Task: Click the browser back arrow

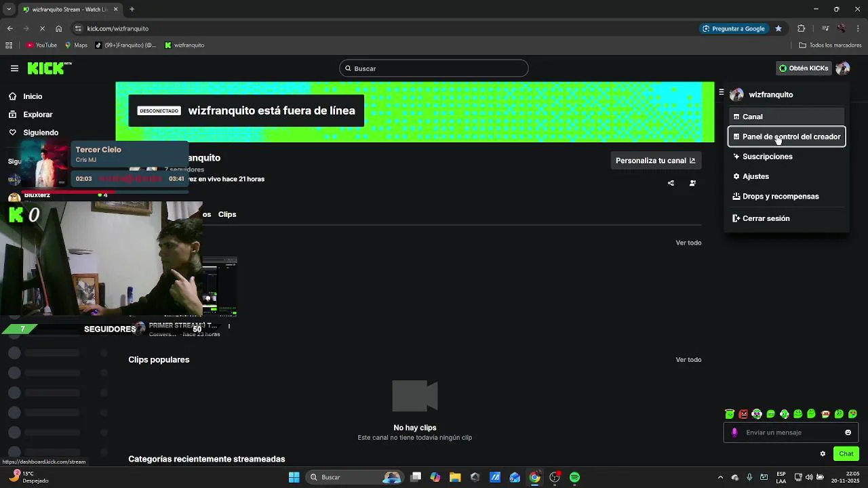Action: tap(9, 28)
